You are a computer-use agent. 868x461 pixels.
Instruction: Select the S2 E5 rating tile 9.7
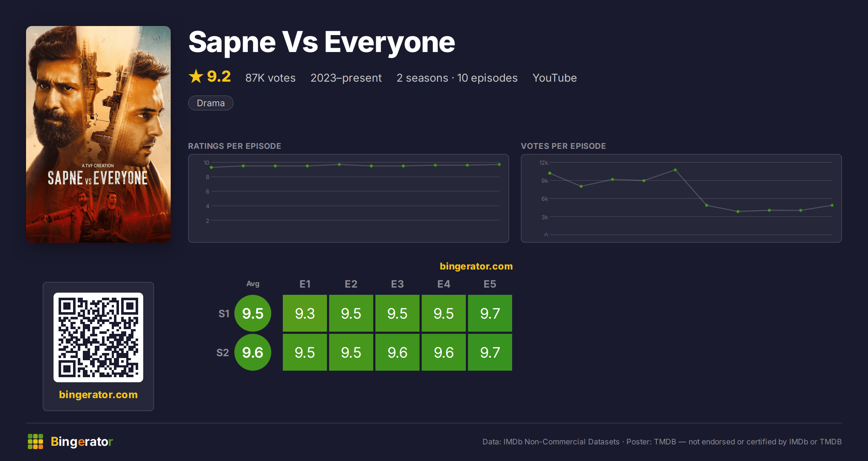(490, 352)
